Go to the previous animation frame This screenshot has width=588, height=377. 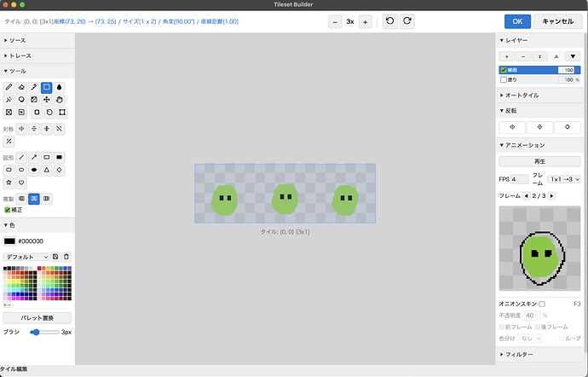(x=526, y=196)
